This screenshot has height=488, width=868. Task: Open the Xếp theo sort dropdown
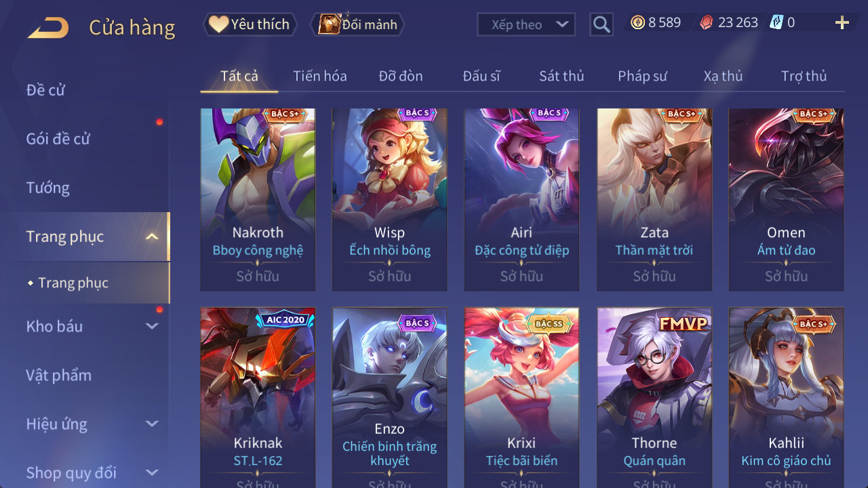(526, 25)
